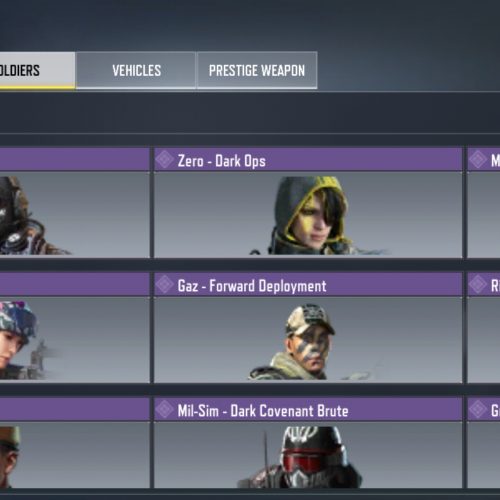
Task: Click the Gaz - Forward Deployment title bar
Action: [x=308, y=285]
